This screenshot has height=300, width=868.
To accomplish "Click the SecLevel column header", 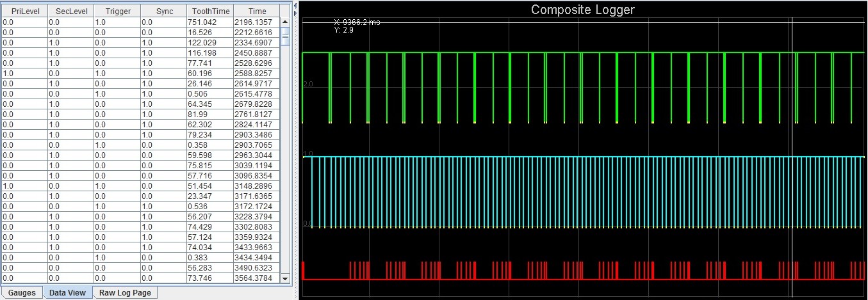I will tap(70, 11).
